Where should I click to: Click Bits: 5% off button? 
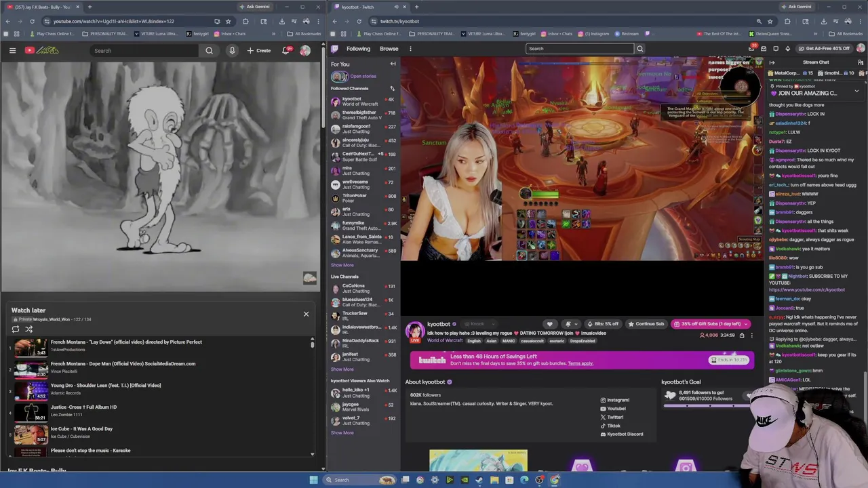(x=602, y=324)
